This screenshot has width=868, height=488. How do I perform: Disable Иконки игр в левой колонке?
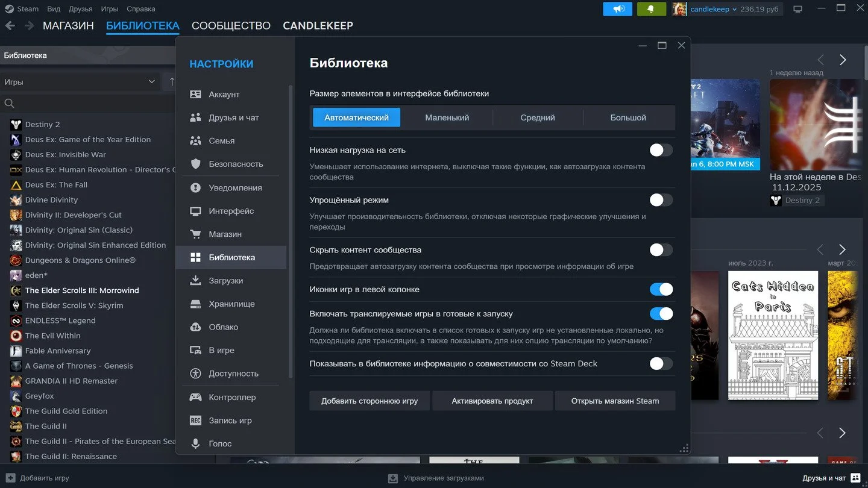[x=661, y=289]
